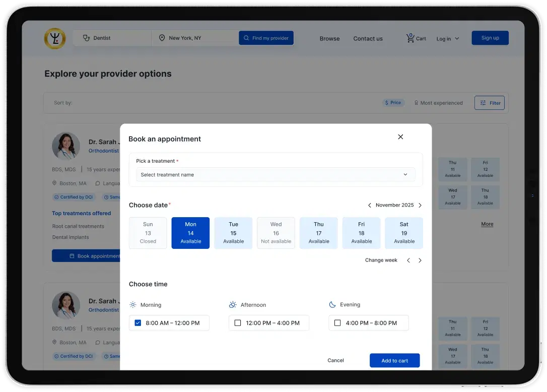The height and width of the screenshot is (392, 547).
Task: Click the filter sliders icon
Action: (483, 103)
